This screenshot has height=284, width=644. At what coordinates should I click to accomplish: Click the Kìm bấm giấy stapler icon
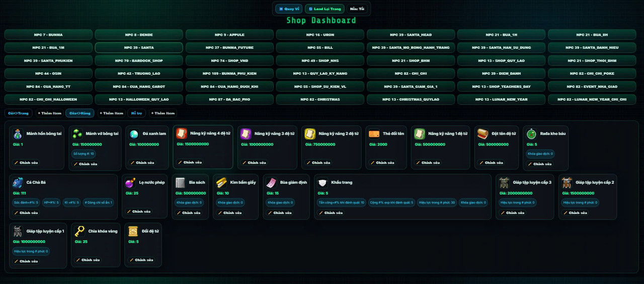point(221,183)
